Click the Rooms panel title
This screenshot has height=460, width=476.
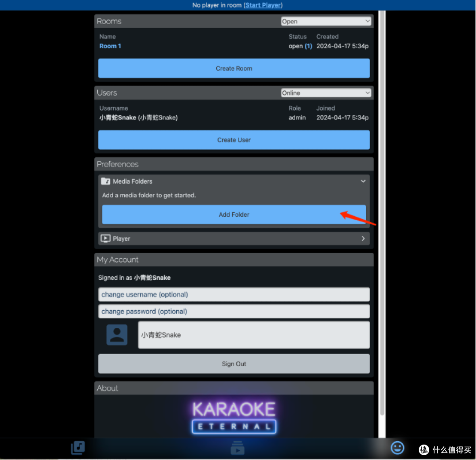pyautogui.click(x=109, y=21)
